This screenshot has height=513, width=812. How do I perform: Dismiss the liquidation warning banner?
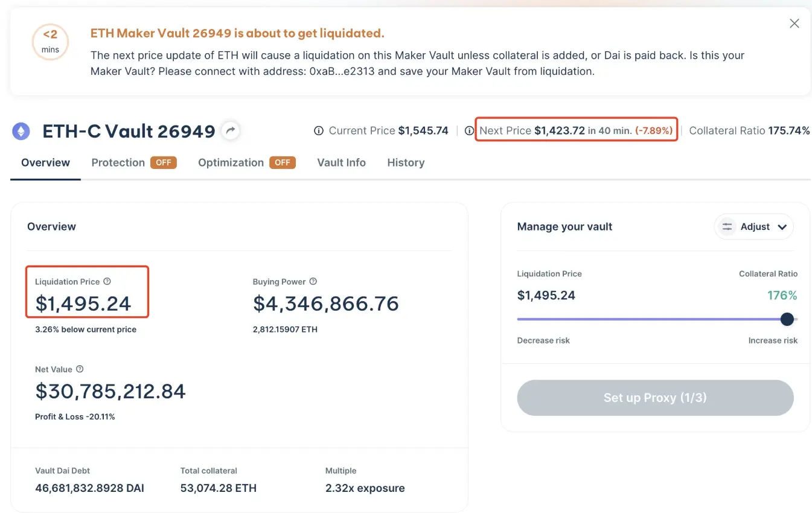(794, 23)
